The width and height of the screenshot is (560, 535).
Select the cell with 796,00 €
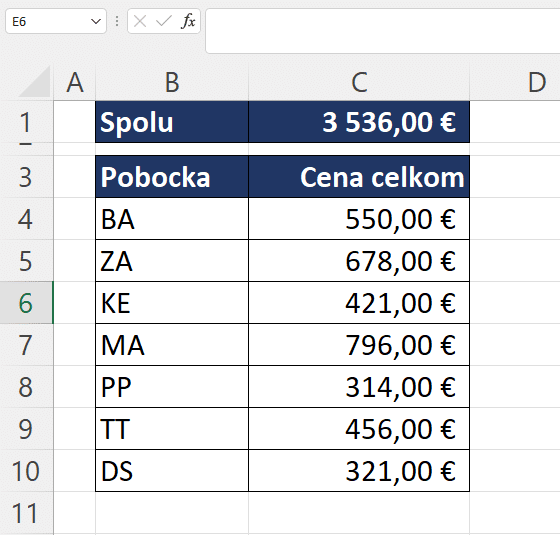coord(359,345)
